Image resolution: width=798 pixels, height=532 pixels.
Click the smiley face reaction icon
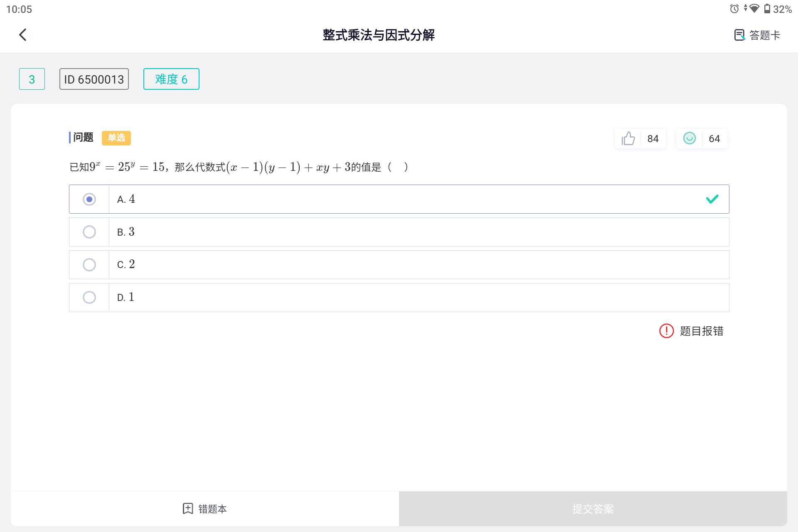click(690, 138)
